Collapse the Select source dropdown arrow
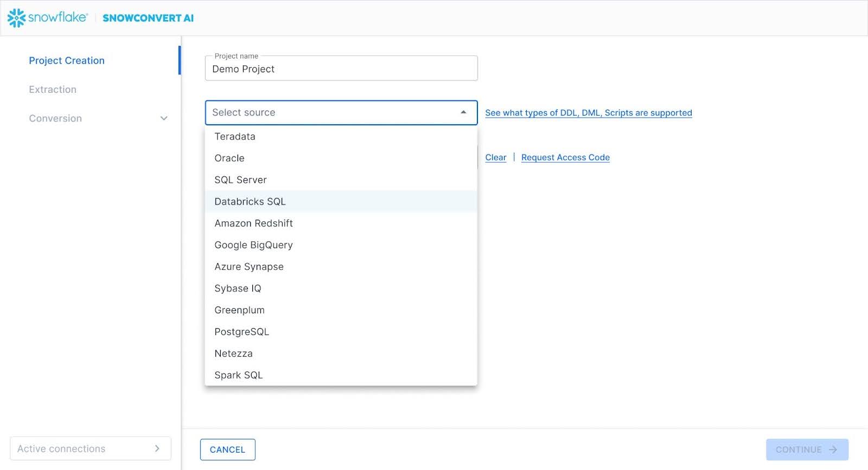 (463, 112)
